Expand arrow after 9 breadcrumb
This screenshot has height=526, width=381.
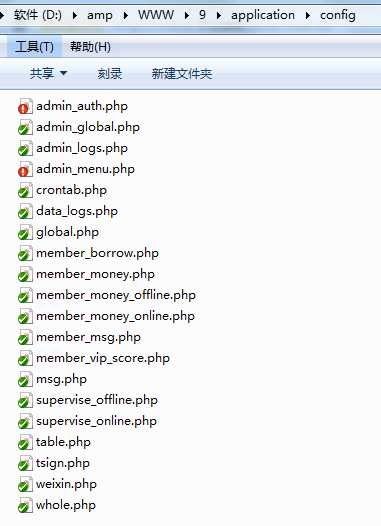click(x=219, y=15)
